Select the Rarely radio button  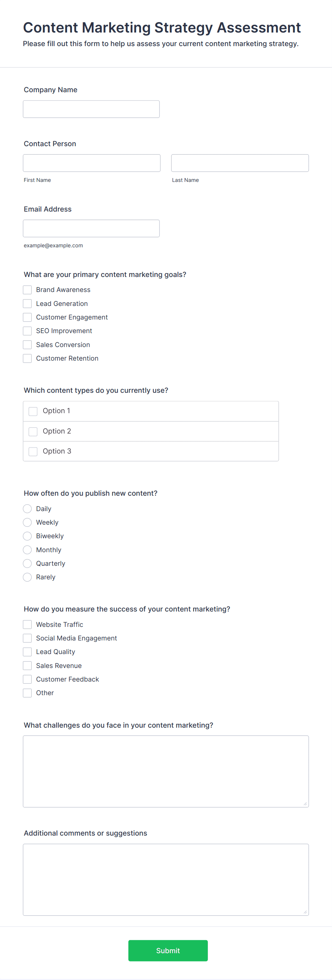click(x=27, y=577)
